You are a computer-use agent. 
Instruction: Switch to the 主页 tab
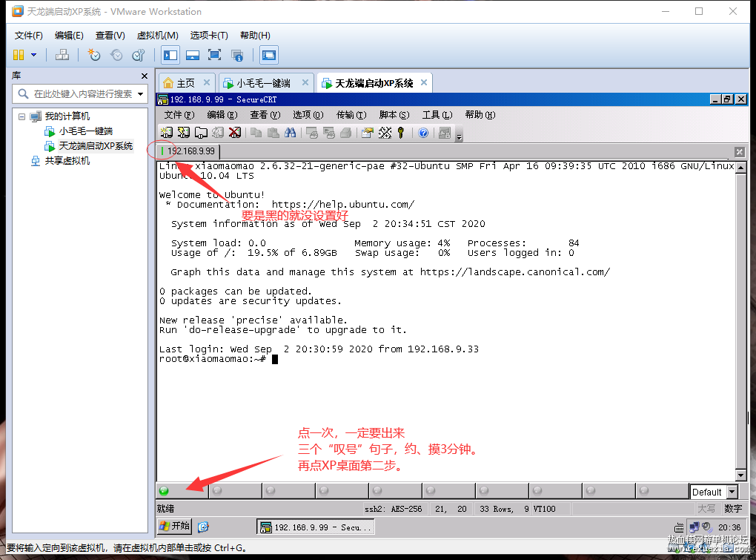(x=185, y=83)
